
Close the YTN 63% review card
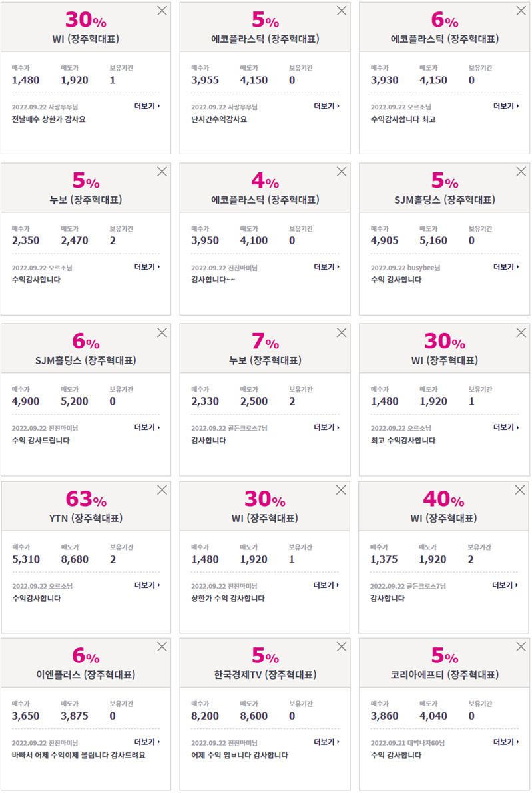pos(162,490)
